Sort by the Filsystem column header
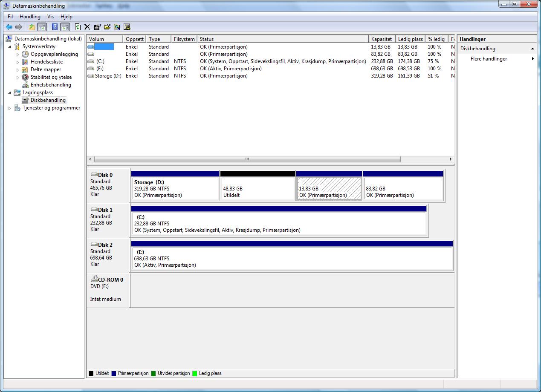The image size is (541, 392). (x=184, y=39)
